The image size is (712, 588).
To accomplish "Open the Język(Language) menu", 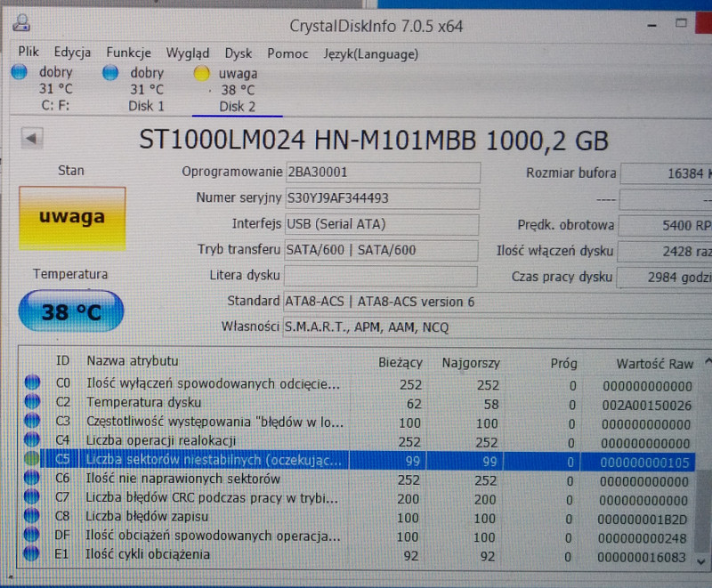I will (x=370, y=54).
